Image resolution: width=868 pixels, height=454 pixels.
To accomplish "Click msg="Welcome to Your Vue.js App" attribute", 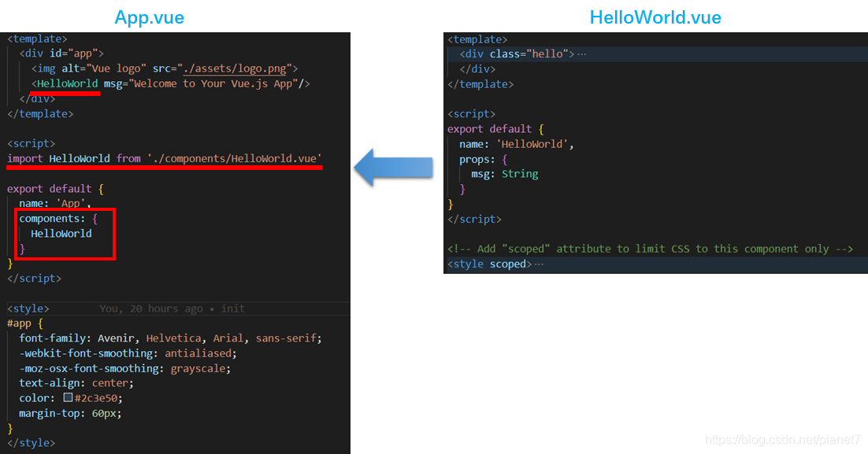I will coord(201,83).
